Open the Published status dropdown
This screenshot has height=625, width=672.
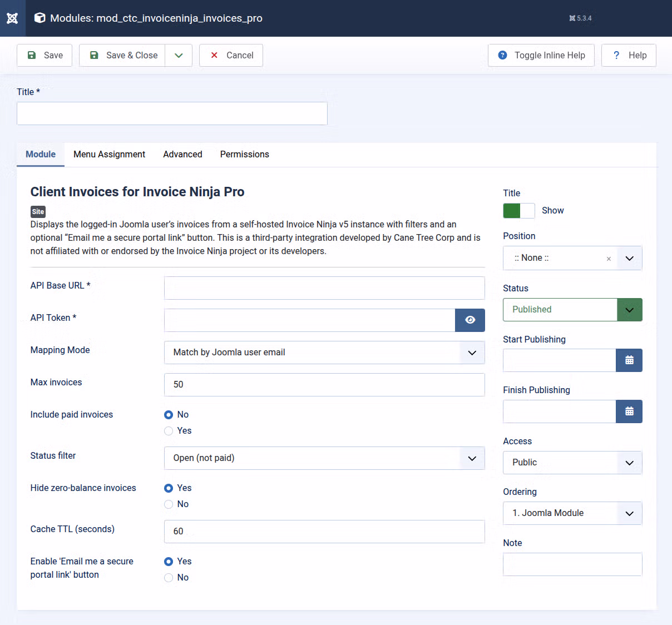[x=572, y=310]
